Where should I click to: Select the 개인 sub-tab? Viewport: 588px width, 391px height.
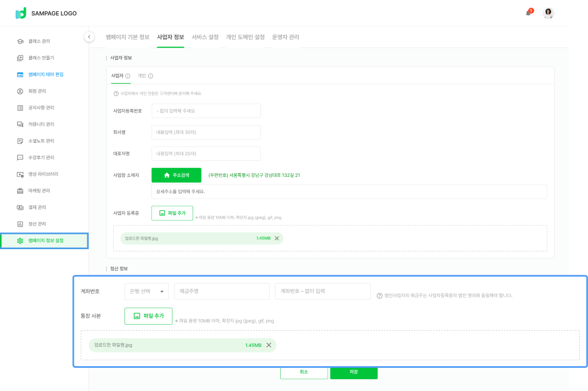click(142, 76)
